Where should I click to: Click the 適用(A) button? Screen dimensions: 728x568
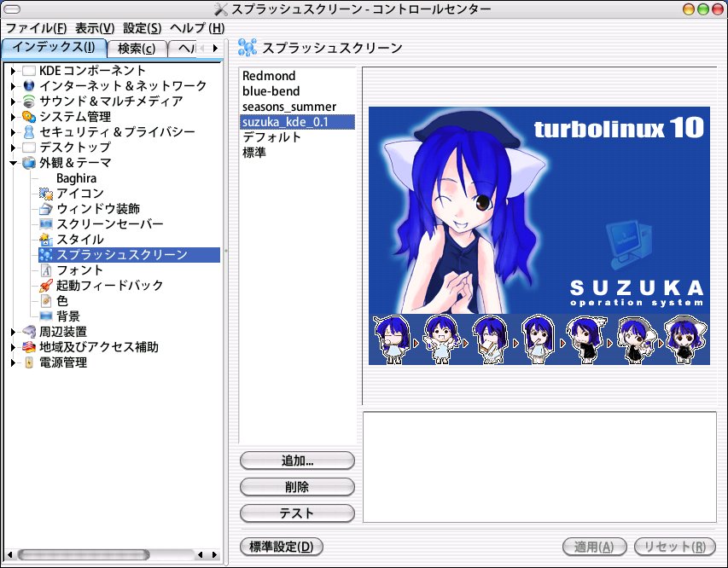tap(594, 547)
